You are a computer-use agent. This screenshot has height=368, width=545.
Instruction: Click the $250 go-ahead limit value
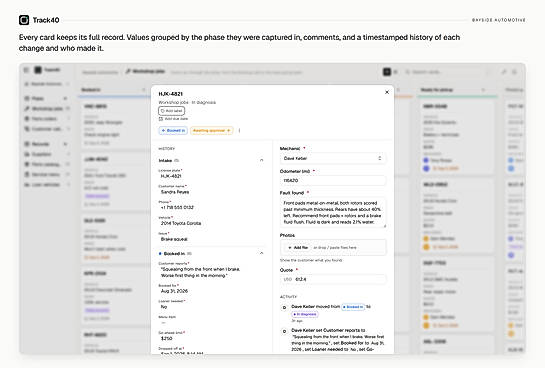tap(167, 338)
